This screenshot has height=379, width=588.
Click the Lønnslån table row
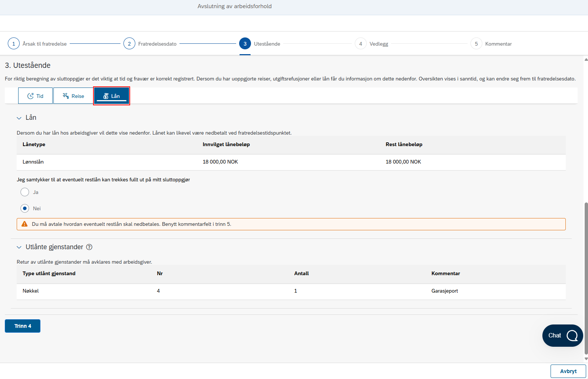(291, 162)
